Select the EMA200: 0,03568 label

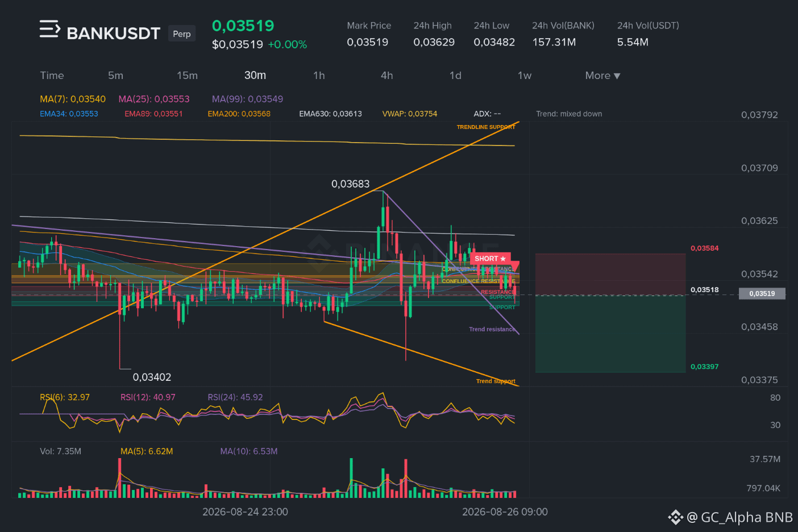click(x=239, y=114)
